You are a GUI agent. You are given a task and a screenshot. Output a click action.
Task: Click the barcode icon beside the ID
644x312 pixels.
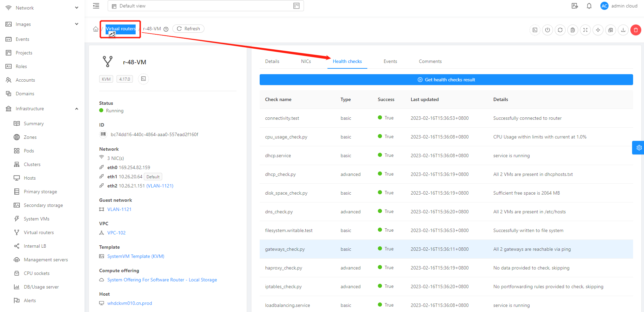(x=103, y=134)
